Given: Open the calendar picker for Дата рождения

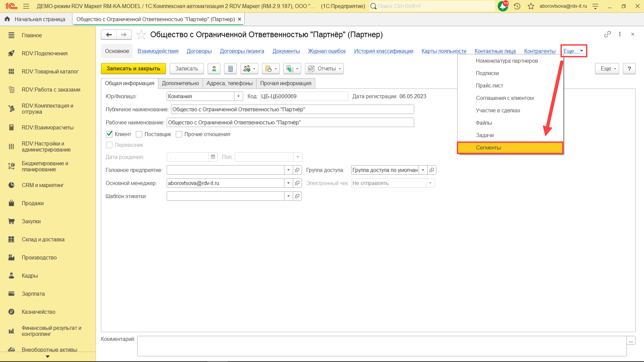Looking at the screenshot, I should coord(213,157).
